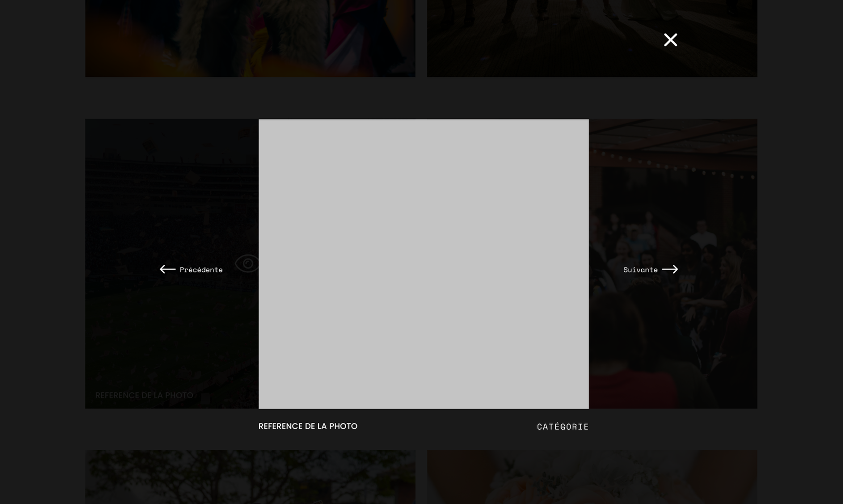Click the dark overlay margin left of gallery
This screenshot has height=504, width=843.
42,263
